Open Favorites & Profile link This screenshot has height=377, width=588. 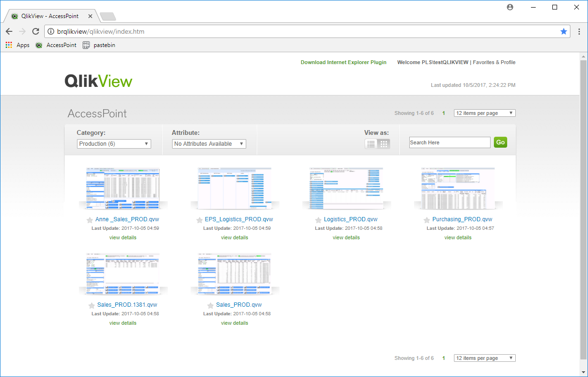click(494, 62)
